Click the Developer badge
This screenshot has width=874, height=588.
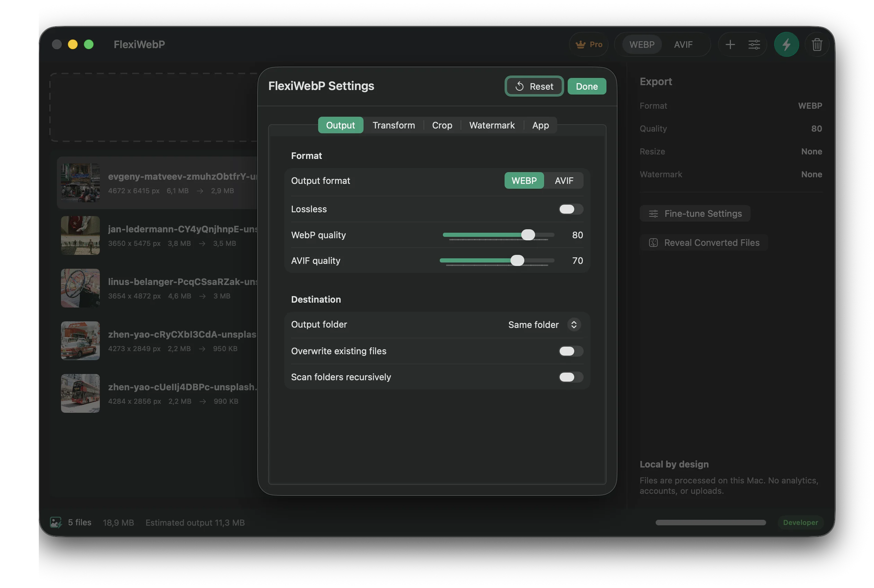point(800,522)
